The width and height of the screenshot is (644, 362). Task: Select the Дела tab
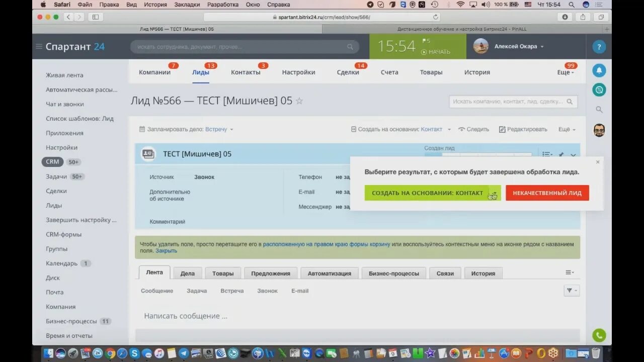click(x=187, y=273)
